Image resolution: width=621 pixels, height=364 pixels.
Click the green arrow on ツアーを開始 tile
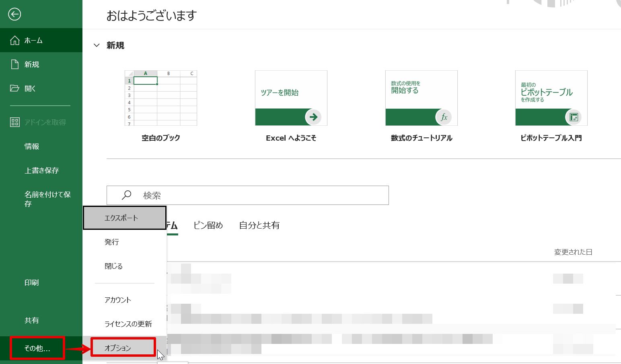point(313,117)
